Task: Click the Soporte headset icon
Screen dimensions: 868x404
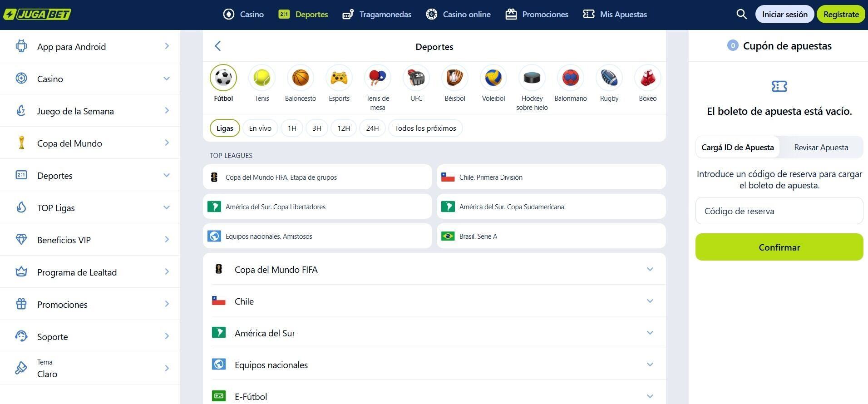Action: click(21, 336)
